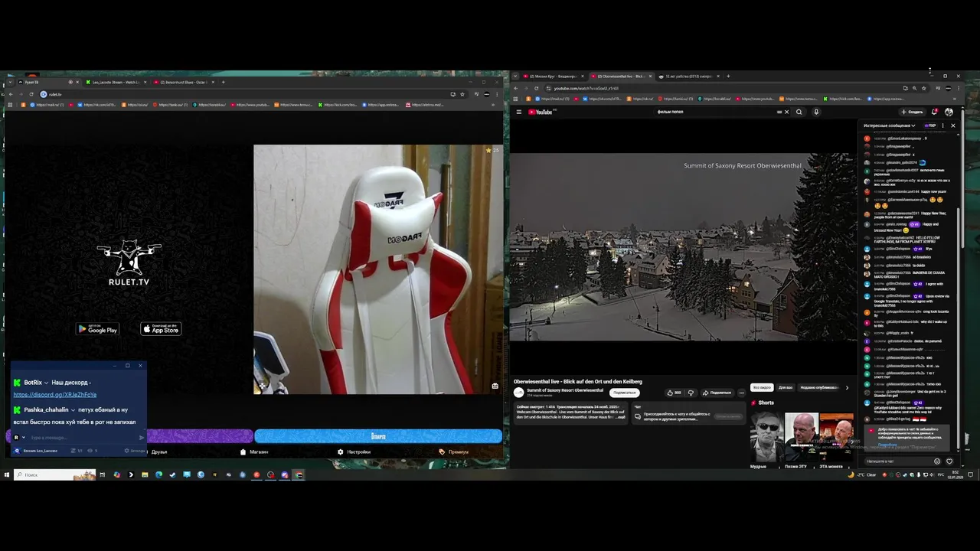Click the camera icon at webcam bottom-right corner
This screenshot has width=980, height=551.
(x=495, y=386)
